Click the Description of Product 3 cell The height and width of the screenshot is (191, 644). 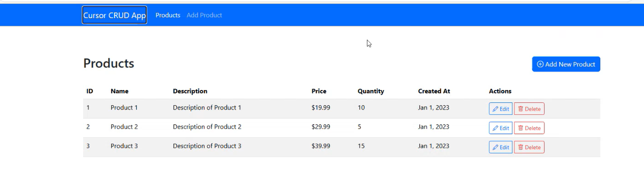pyautogui.click(x=207, y=146)
